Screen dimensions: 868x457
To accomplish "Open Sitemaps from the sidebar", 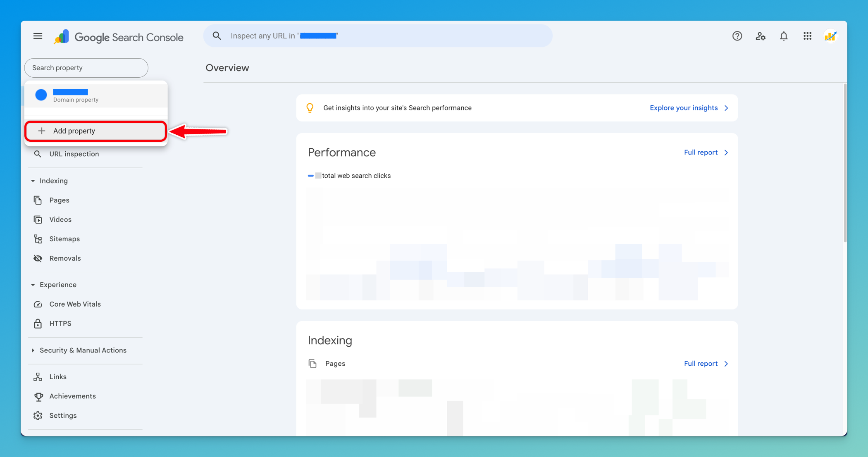I will click(x=64, y=239).
